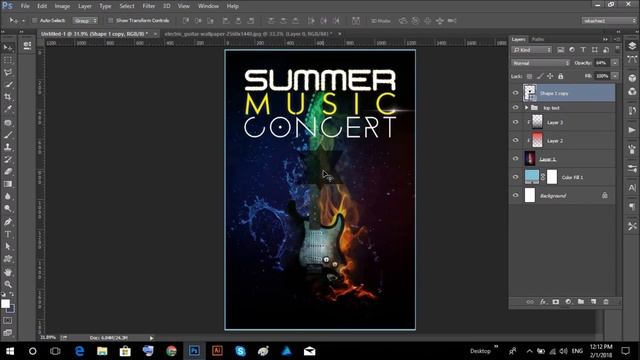The image size is (640, 360).
Task: Select the Dodge tool
Action: click(x=8, y=209)
